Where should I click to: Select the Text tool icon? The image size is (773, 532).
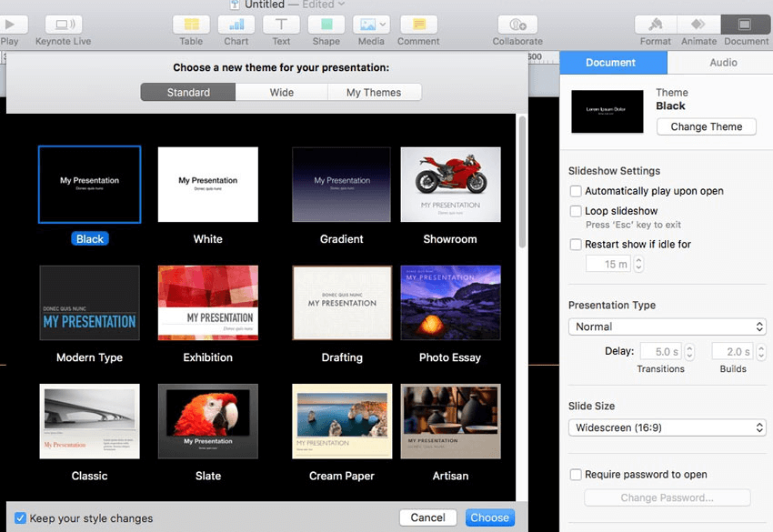click(280, 23)
